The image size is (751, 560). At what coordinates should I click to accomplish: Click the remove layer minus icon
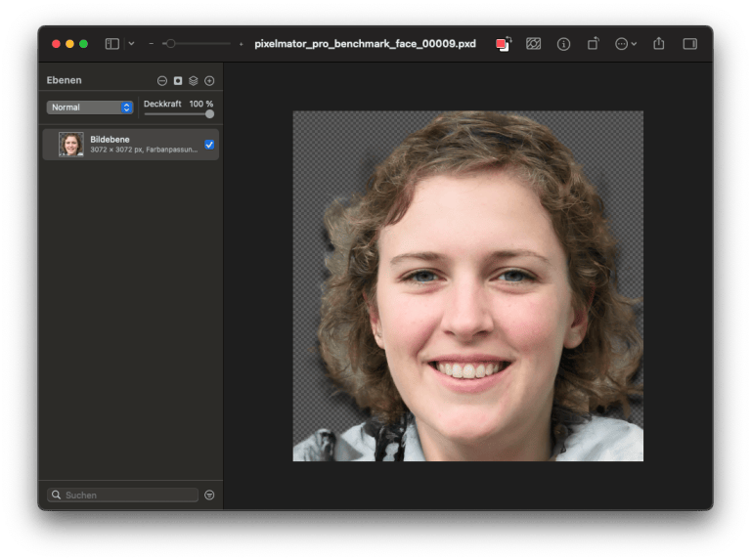point(162,81)
